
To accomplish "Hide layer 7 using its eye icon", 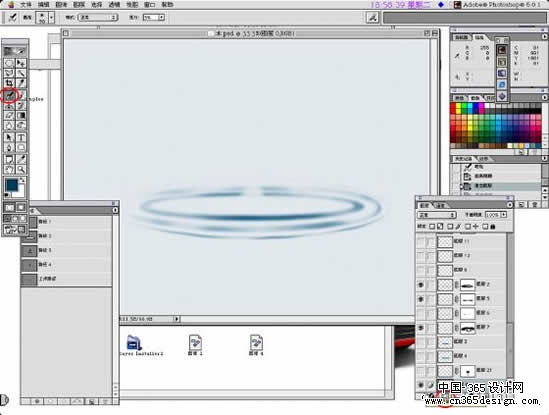I will click(x=421, y=328).
